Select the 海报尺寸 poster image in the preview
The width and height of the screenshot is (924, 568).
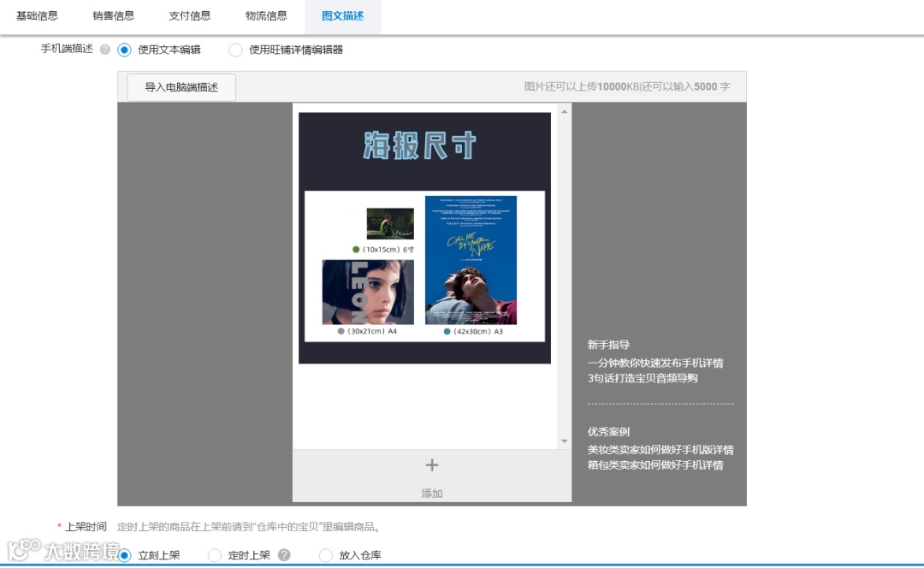(425, 238)
